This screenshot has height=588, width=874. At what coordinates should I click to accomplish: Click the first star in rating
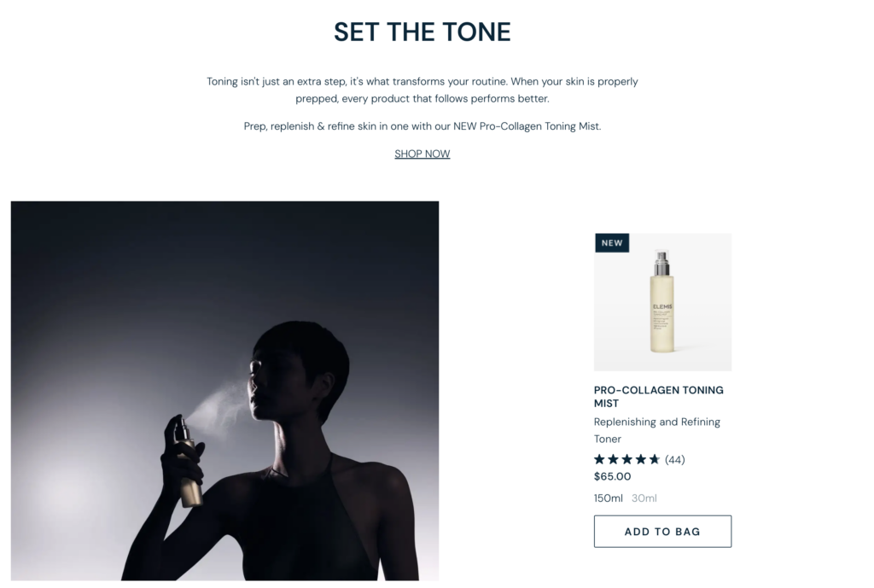(599, 459)
